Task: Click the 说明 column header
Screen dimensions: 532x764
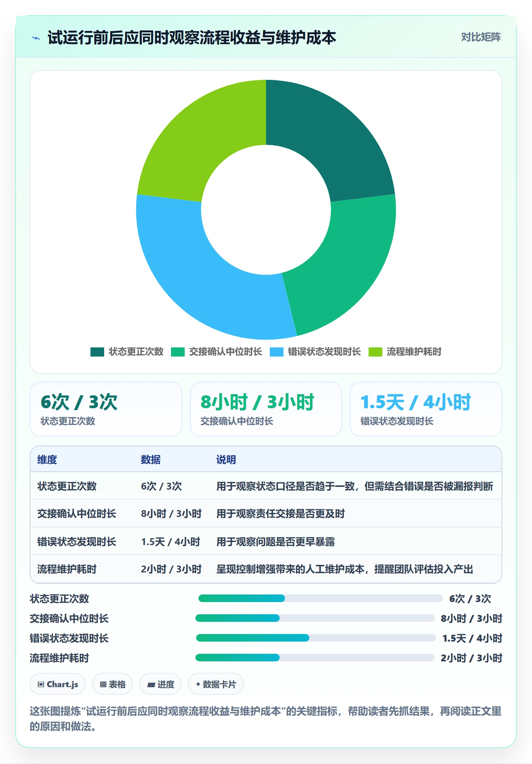Action: click(x=226, y=460)
